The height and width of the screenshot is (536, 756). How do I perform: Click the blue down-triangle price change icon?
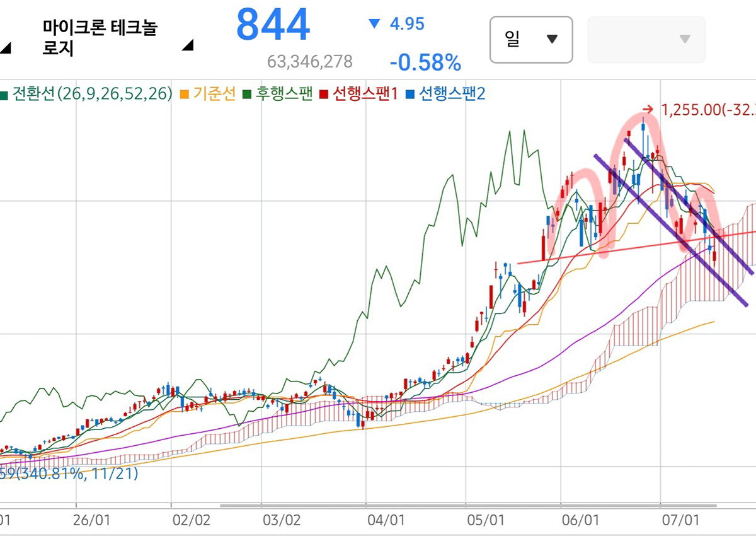(374, 24)
